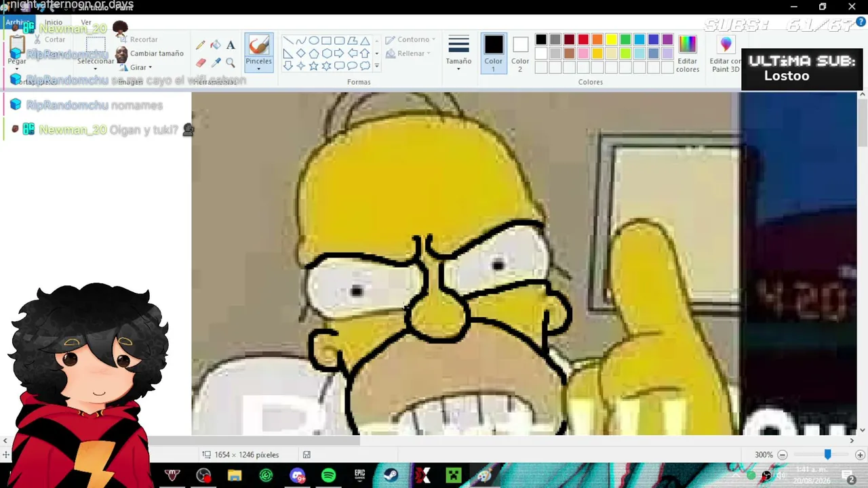Open the Contorno outline dropdown

(x=411, y=40)
